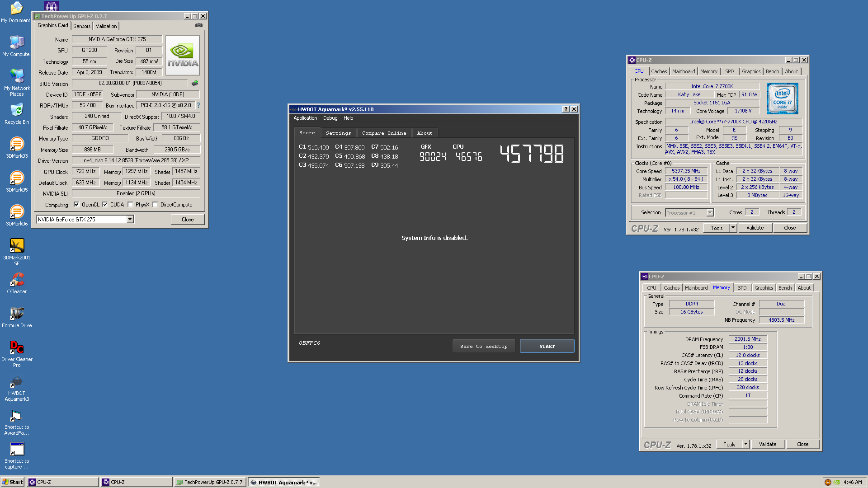Open Graphics tab in upper CPU-Z window
The width and height of the screenshot is (868, 488).
tap(751, 71)
